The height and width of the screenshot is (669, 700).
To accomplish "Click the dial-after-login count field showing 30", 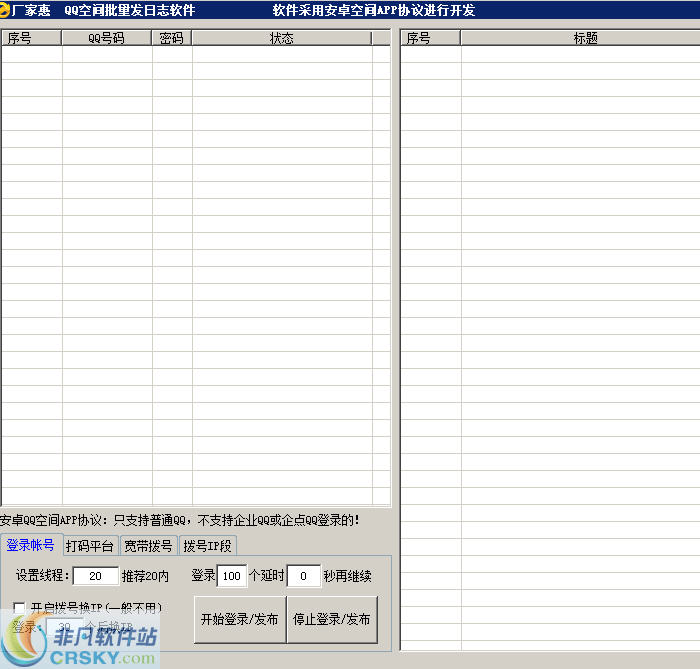I will (x=64, y=627).
